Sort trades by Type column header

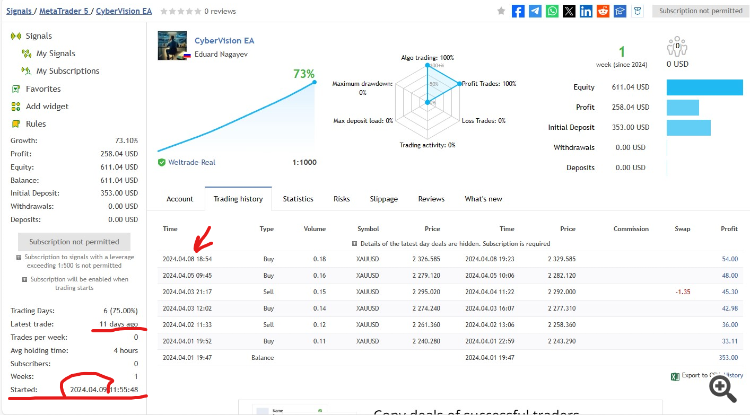click(266, 229)
